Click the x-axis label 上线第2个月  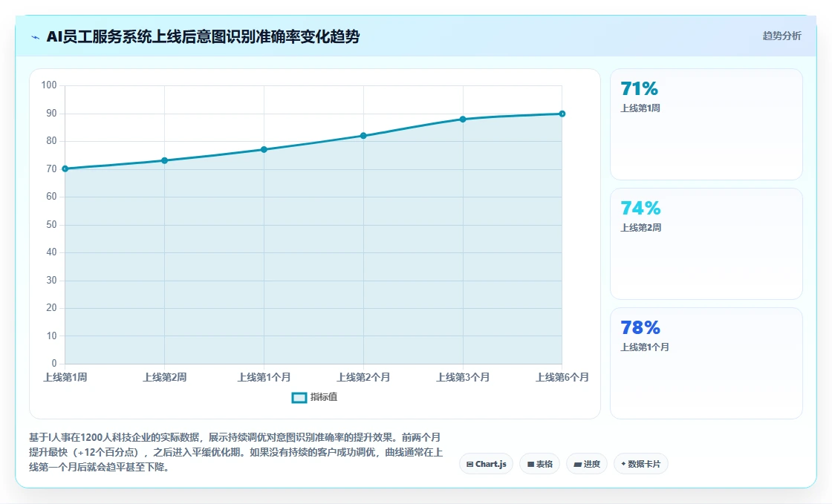click(363, 377)
